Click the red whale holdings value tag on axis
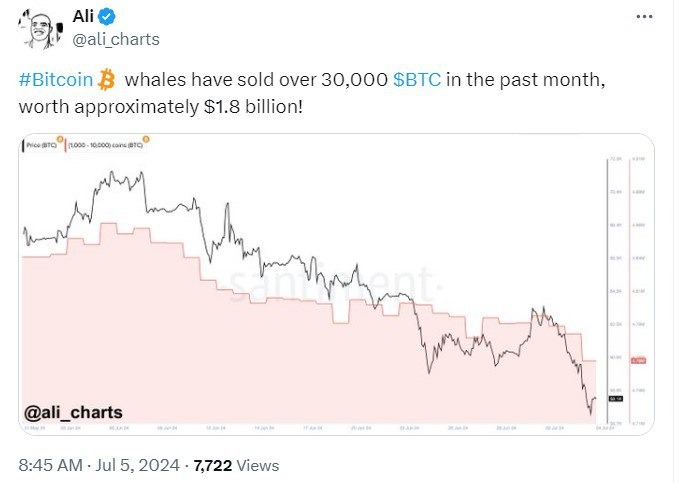The height and width of the screenshot is (483, 679). coord(641,360)
